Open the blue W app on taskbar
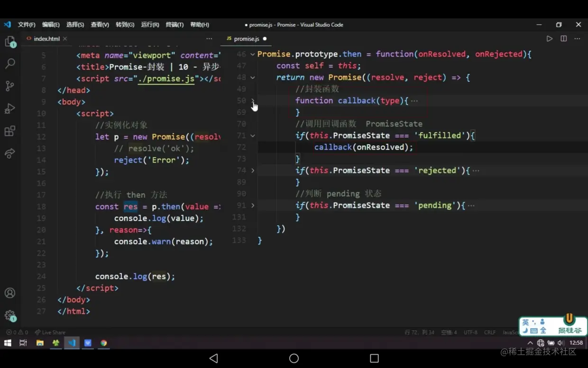The image size is (588, 368). pos(88,343)
